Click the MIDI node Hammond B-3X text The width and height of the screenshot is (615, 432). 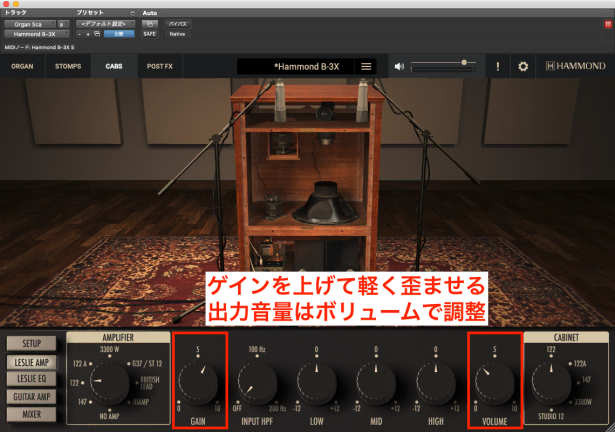(x=39, y=47)
